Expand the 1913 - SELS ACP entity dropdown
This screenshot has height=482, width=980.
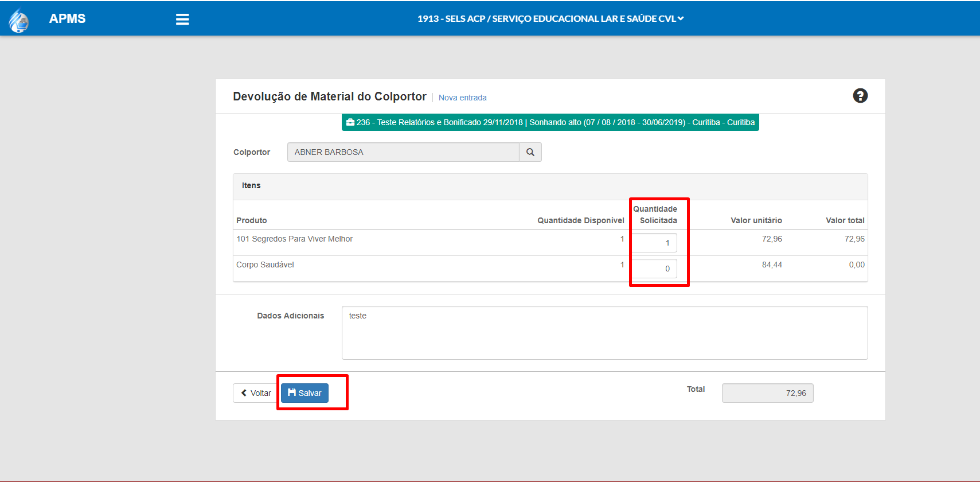tap(550, 18)
